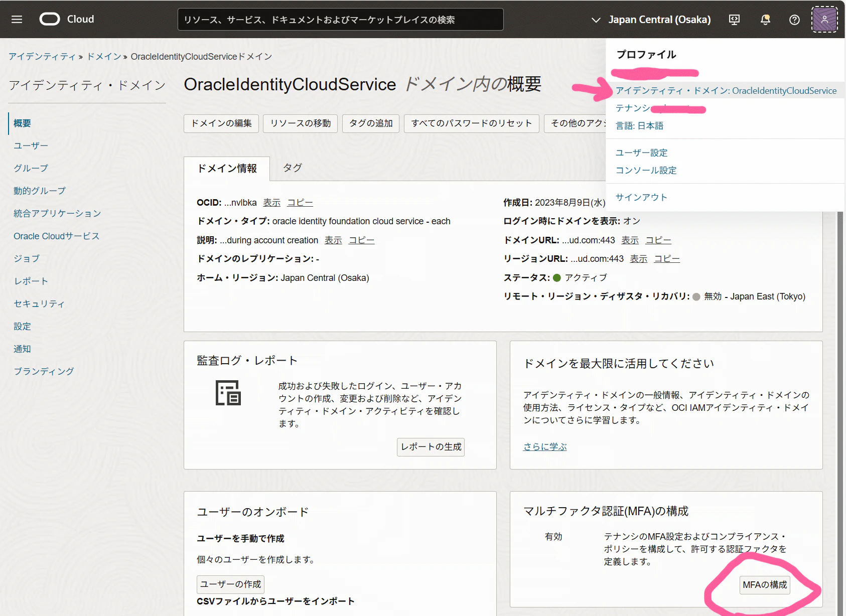Switch to the タグ tab
The width and height of the screenshot is (846, 616).
293,168
